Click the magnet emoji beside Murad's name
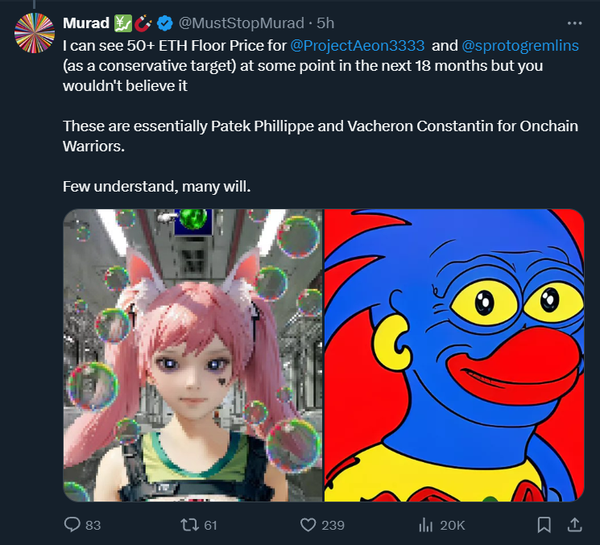 144,22
